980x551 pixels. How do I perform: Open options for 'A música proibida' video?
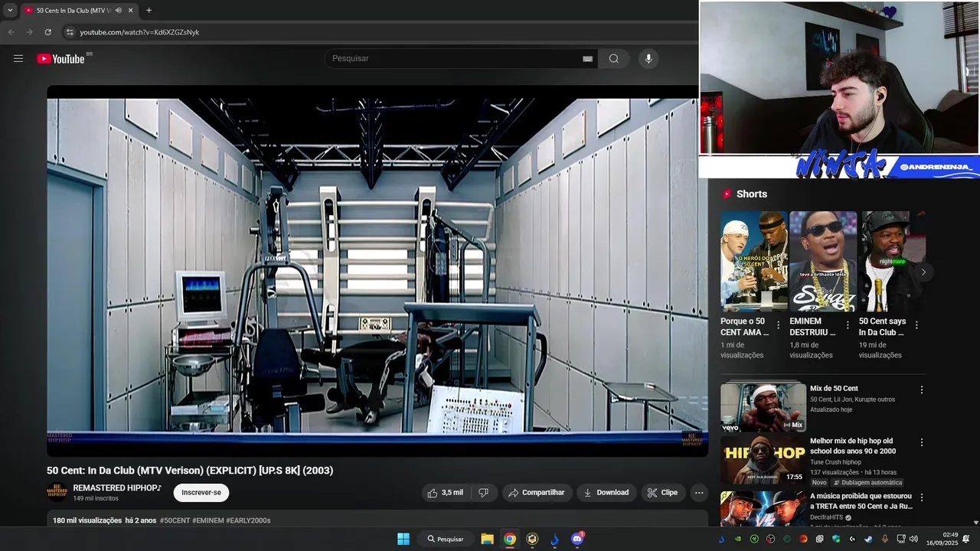point(922,497)
